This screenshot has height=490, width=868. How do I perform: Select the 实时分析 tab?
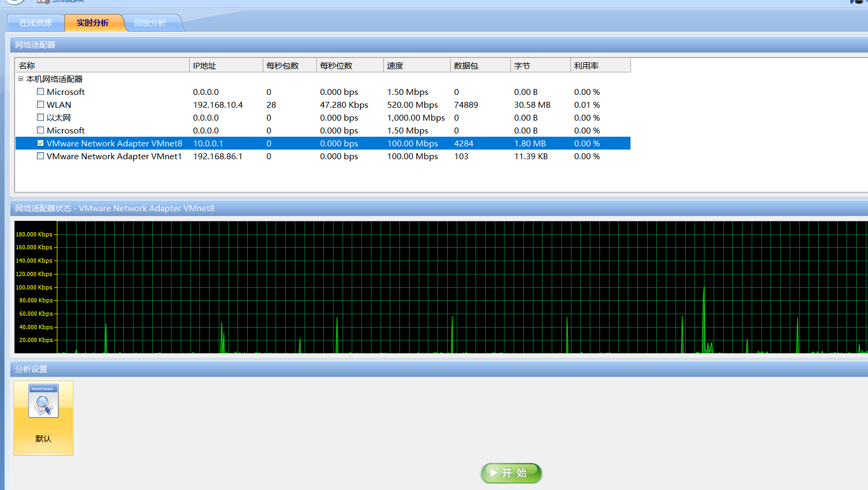click(93, 23)
